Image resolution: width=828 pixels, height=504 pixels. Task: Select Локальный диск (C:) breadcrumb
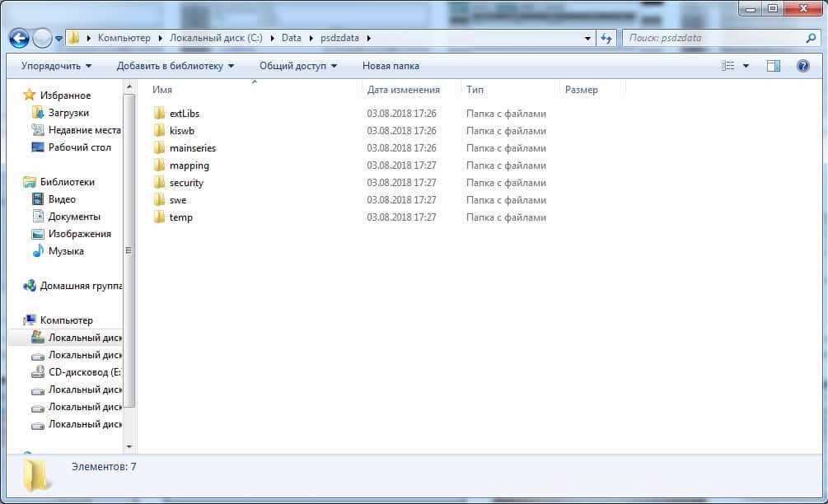point(216,38)
